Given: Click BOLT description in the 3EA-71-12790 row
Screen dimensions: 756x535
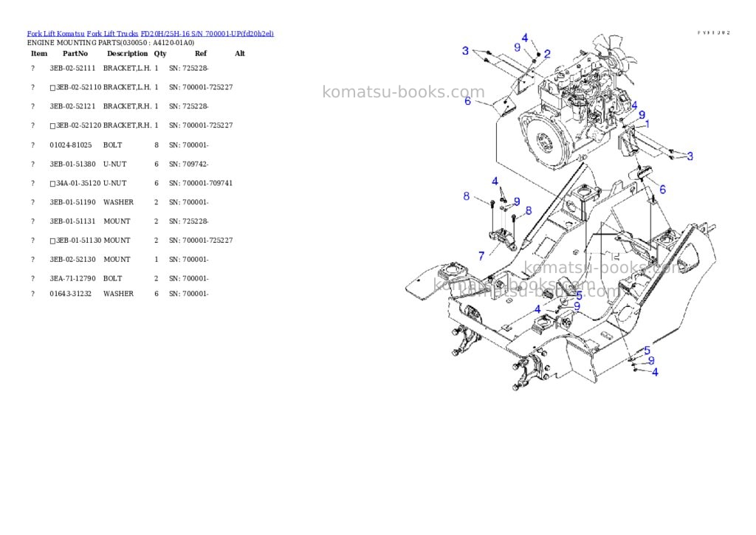Looking at the screenshot, I should pos(112,279).
